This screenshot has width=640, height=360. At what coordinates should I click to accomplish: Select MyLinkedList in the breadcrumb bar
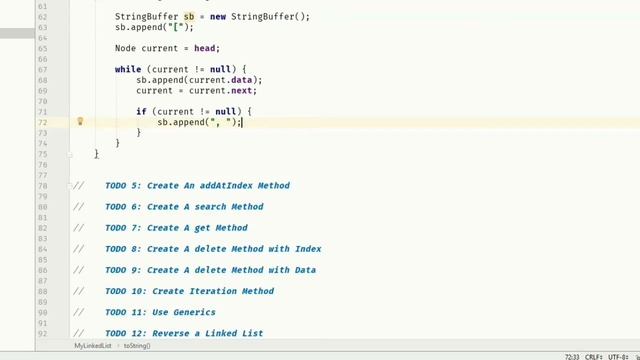[x=93, y=346]
